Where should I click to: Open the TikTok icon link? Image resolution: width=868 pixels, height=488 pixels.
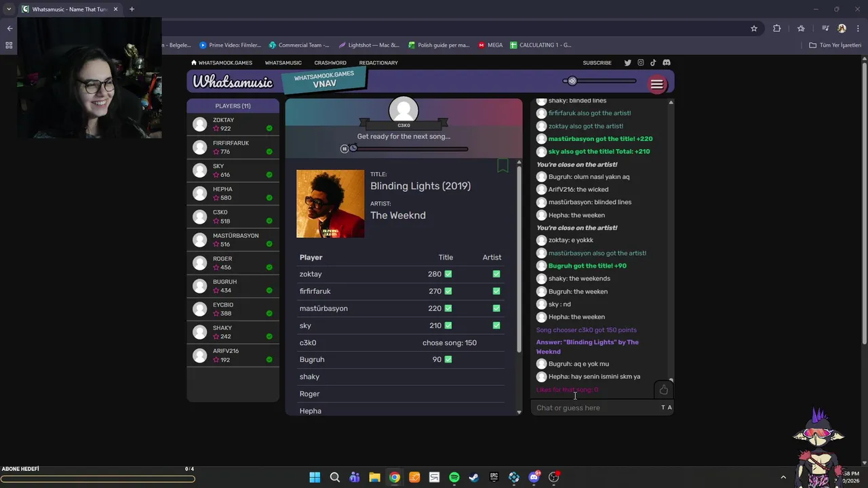point(653,62)
